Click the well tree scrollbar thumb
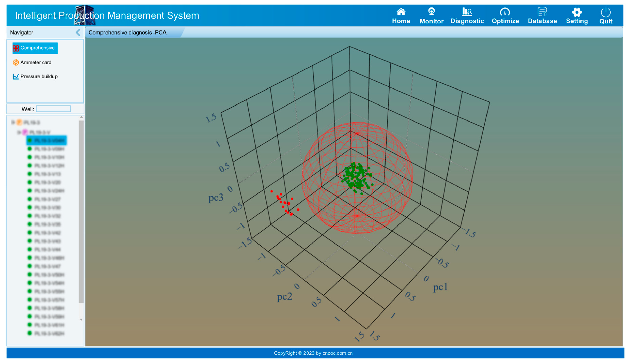This screenshot has width=628, height=364. tap(81, 212)
